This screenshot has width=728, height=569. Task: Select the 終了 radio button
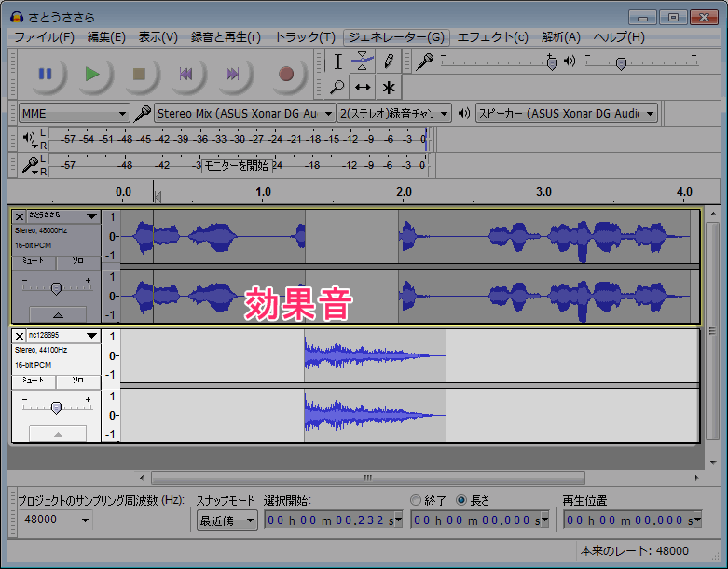416,500
